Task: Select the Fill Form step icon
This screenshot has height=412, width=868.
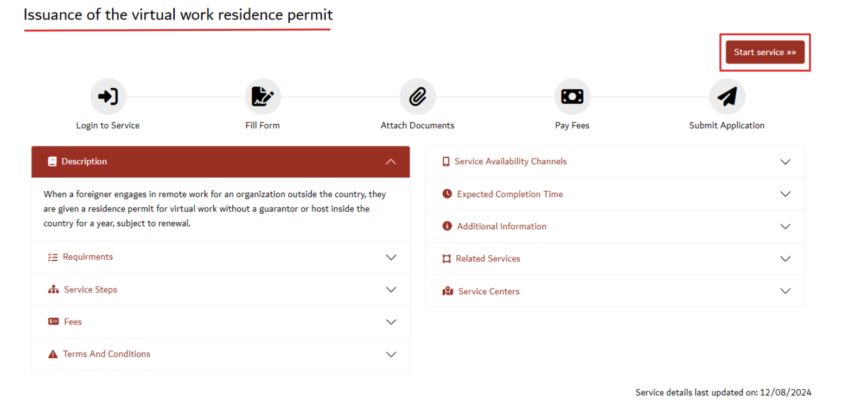Action: [263, 96]
